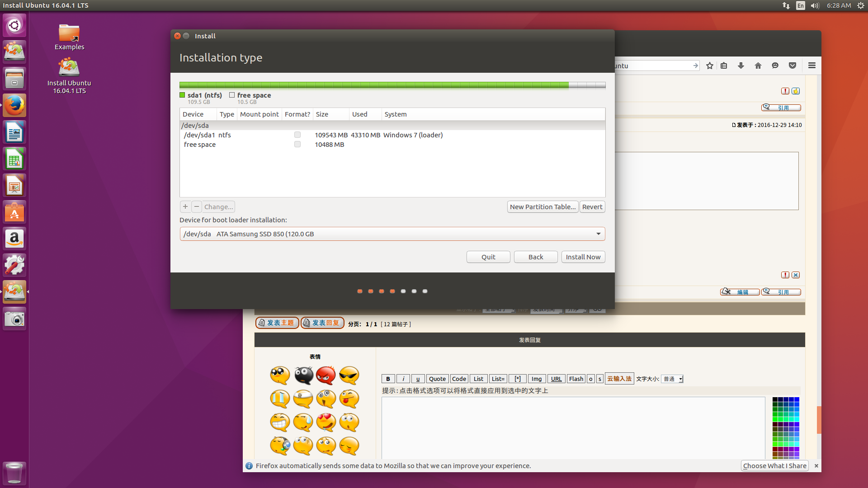Open System Settings from the dock
The width and height of the screenshot is (868, 488).
[x=14, y=265]
